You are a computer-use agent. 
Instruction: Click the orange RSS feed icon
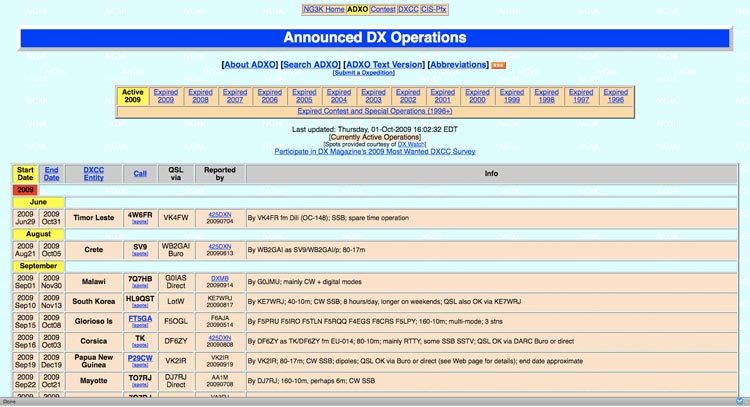point(499,65)
